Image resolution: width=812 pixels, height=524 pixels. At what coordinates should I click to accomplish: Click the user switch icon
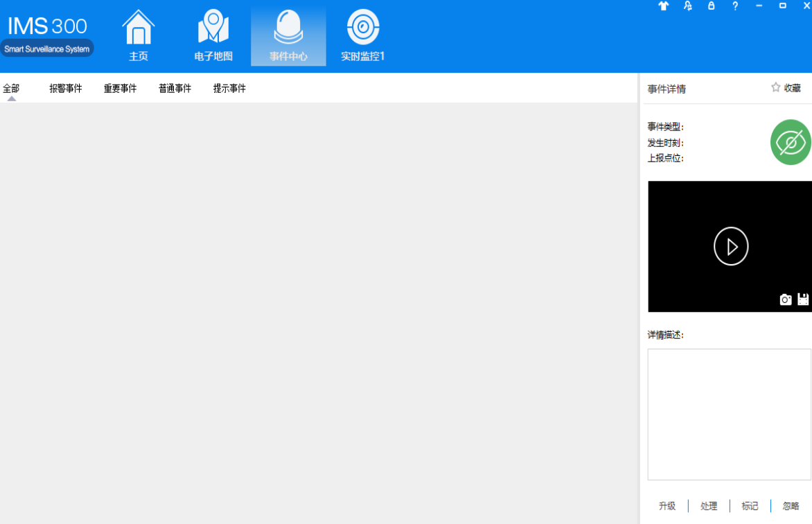[x=687, y=6]
